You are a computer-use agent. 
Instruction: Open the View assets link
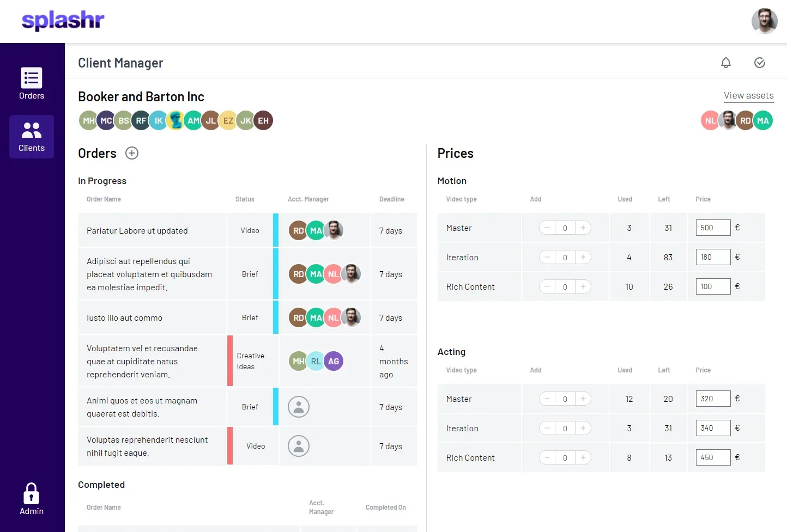click(x=748, y=95)
